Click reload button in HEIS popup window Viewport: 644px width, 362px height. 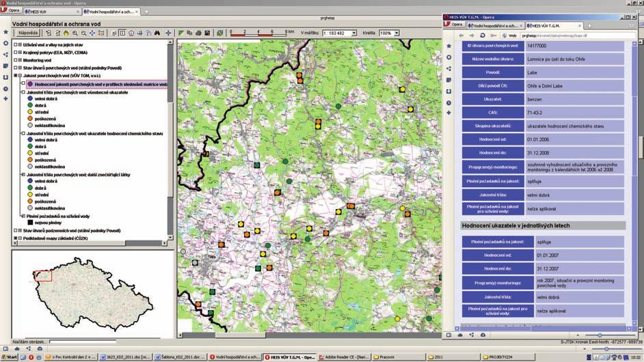coord(483,36)
